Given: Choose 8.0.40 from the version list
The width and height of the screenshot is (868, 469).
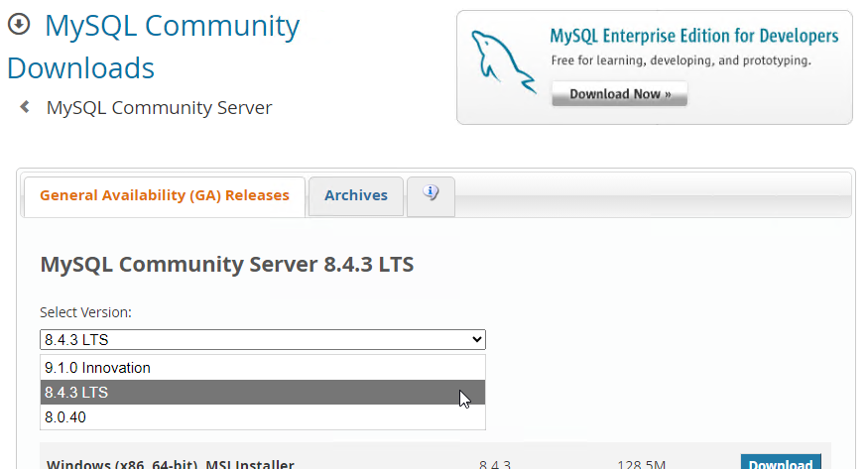Looking at the screenshot, I should pyautogui.click(x=263, y=417).
